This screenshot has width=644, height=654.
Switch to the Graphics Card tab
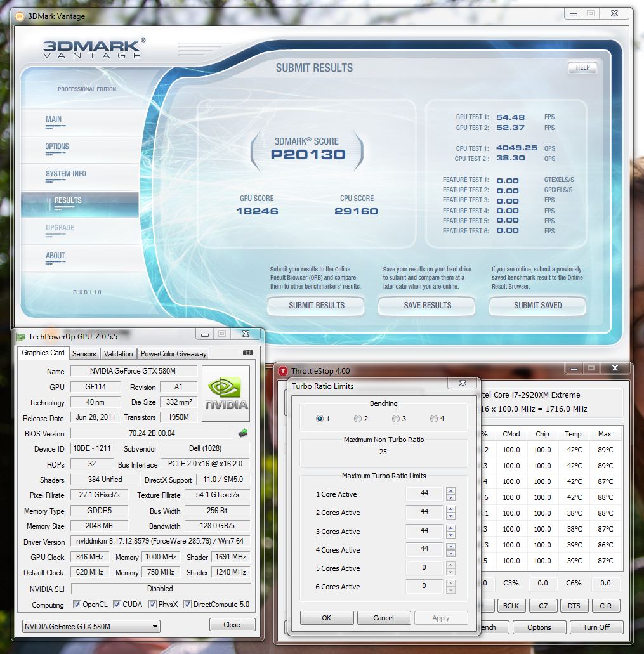pos(43,353)
